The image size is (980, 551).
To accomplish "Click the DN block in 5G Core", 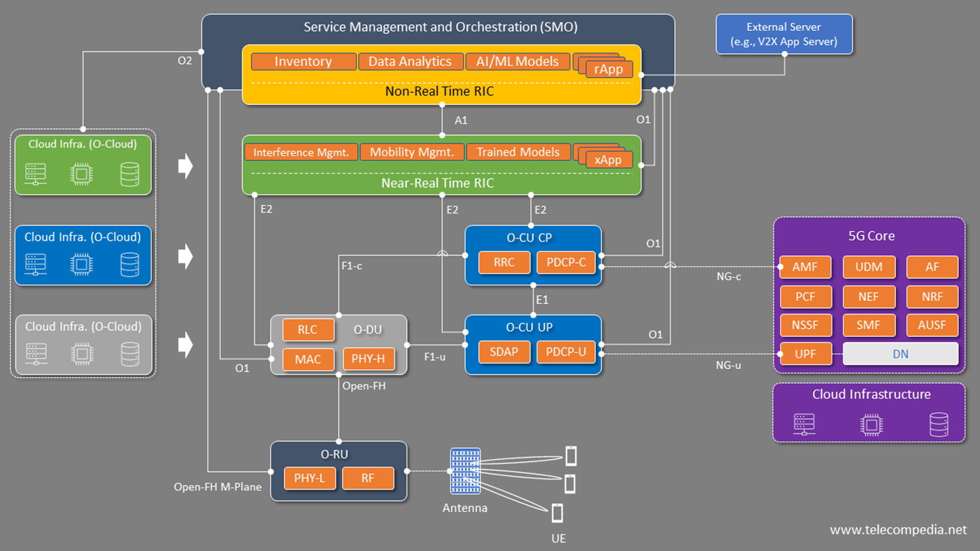I will [x=900, y=354].
